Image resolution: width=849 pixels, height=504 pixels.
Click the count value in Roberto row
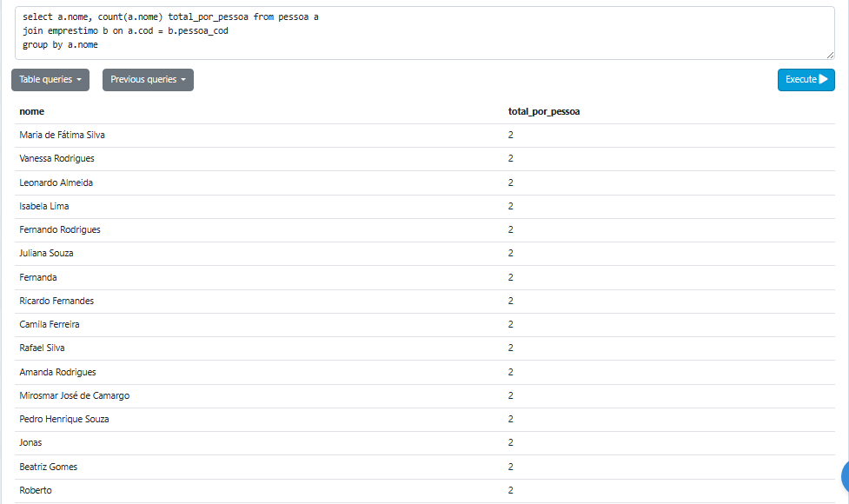511,490
